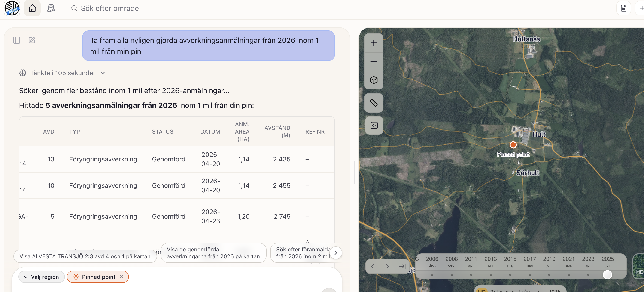The width and height of the screenshot is (644, 292).
Task: Click the Hultanäs map label
Action: 526,39
